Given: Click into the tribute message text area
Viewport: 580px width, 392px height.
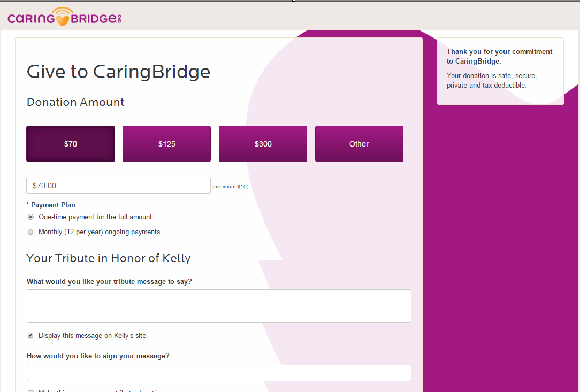Looking at the screenshot, I should 219,306.
